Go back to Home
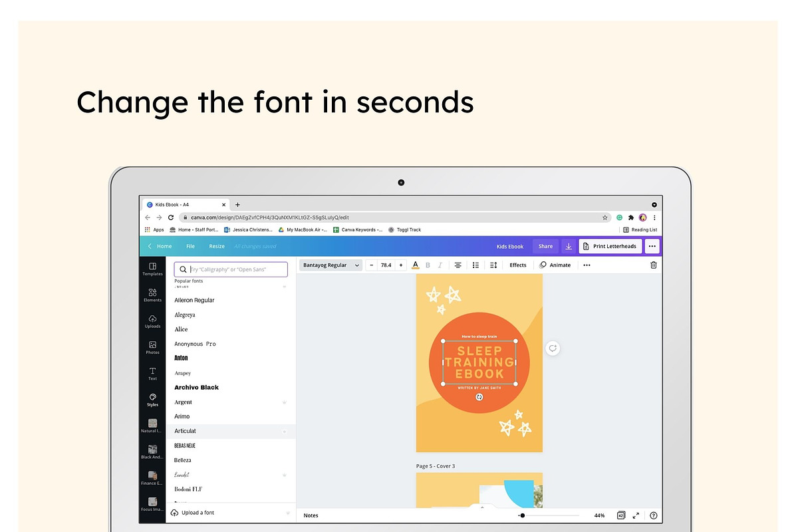The height and width of the screenshot is (532, 798). (160, 246)
